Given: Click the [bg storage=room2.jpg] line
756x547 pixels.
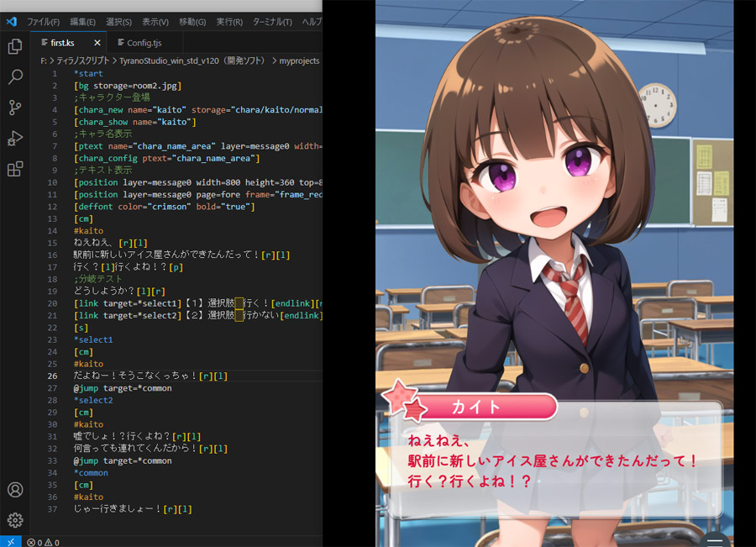Looking at the screenshot, I should click(128, 86).
